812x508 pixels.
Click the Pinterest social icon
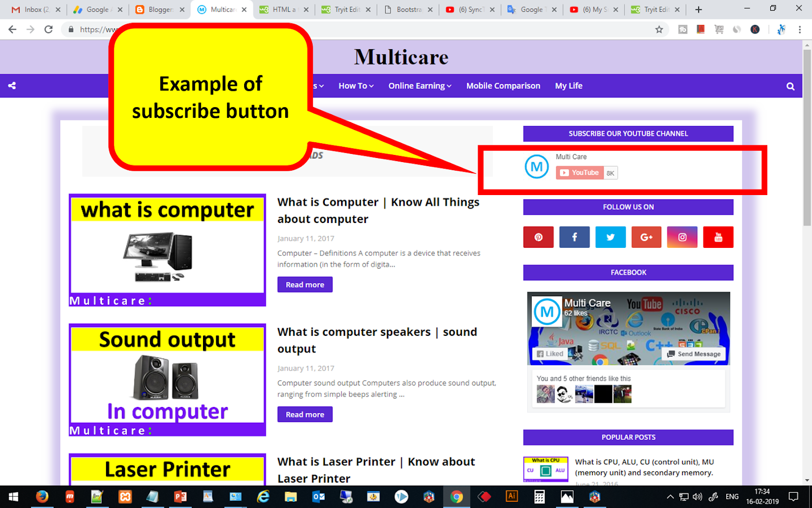(x=538, y=237)
